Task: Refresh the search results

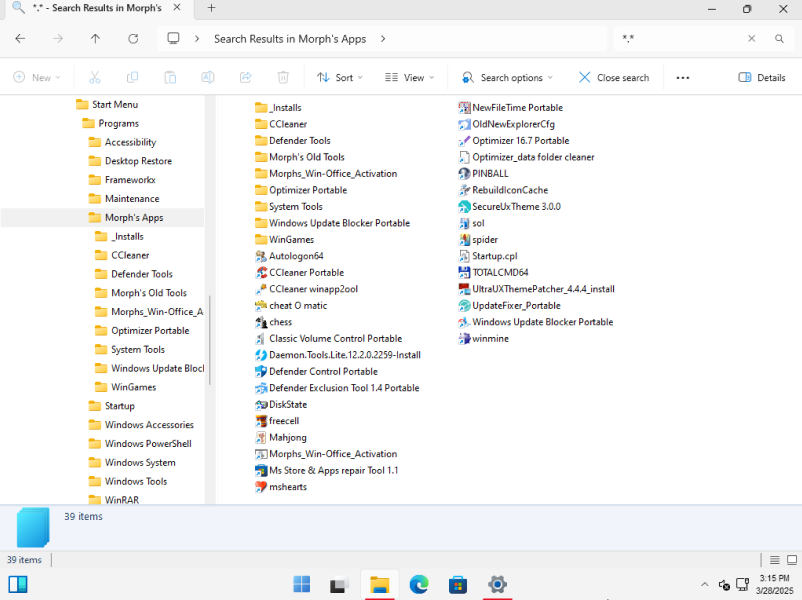Action: pos(133,38)
